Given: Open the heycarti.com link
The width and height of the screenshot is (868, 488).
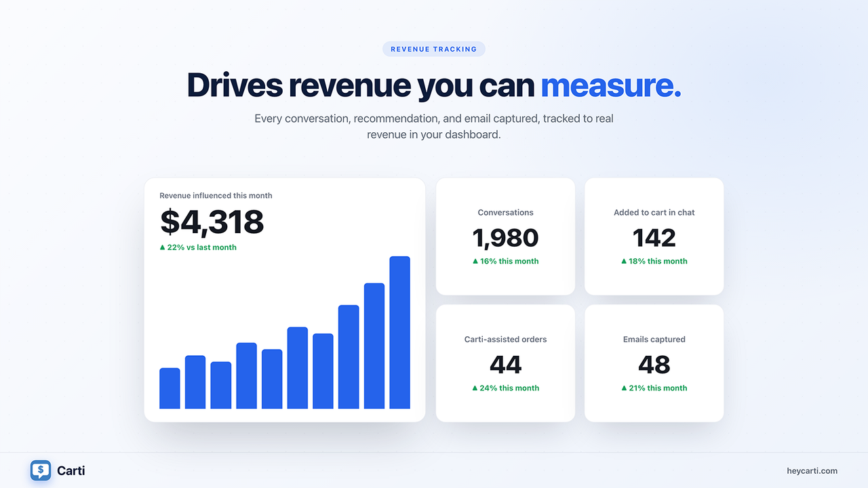Looking at the screenshot, I should click(x=812, y=471).
